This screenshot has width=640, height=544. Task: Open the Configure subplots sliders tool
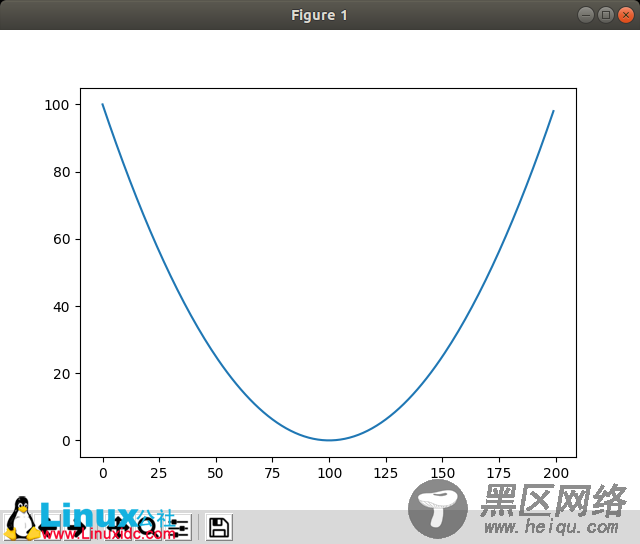[x=178, y=527]
